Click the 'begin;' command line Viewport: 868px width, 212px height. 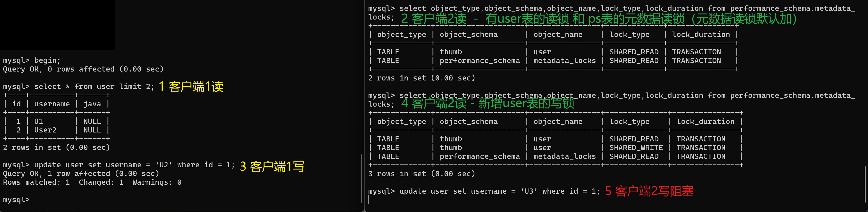pos(32,60)
